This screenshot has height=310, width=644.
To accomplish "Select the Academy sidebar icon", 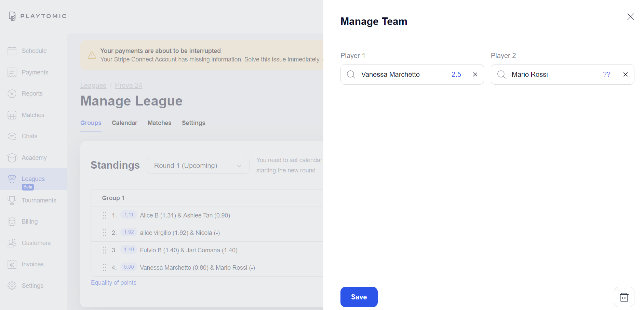I will point(12,157).
